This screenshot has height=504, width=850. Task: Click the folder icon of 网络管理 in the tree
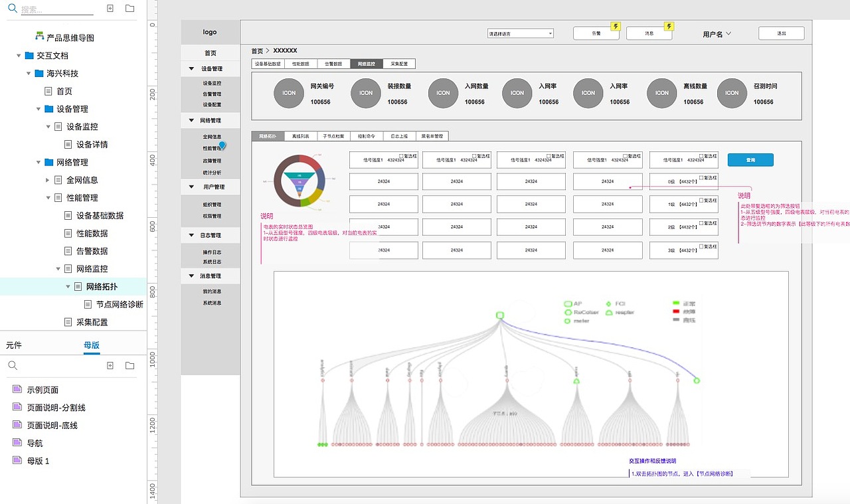pyautogui.click(x=48, y=162)
